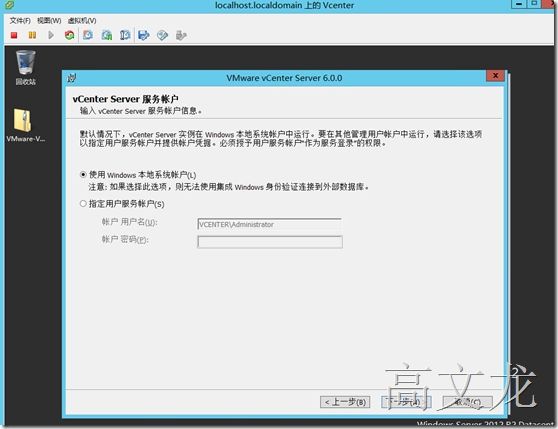Click the floppy disk connect toolbar icon
This screenshot has width=558, height=429.
(143, 35)
